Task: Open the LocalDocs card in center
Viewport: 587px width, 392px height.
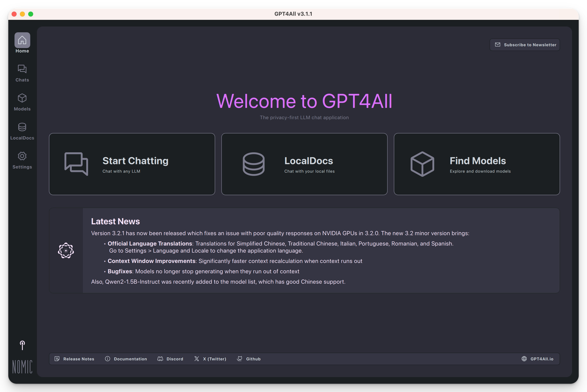Action: point(304,164)
